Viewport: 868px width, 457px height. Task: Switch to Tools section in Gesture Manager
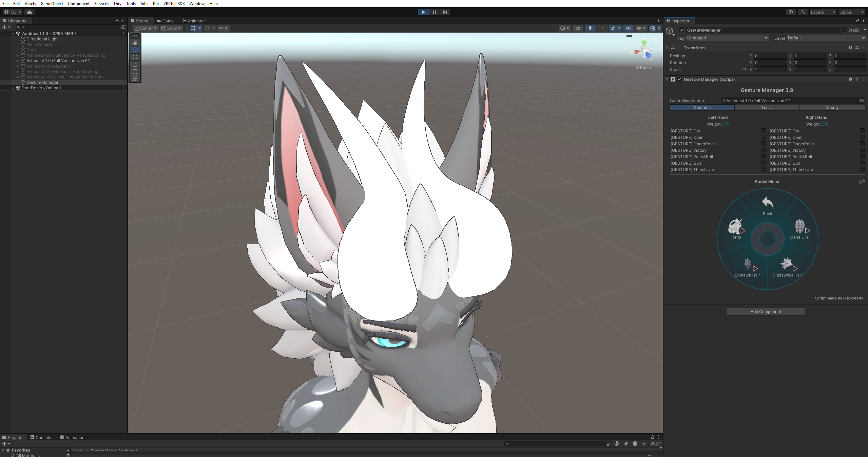766,107
